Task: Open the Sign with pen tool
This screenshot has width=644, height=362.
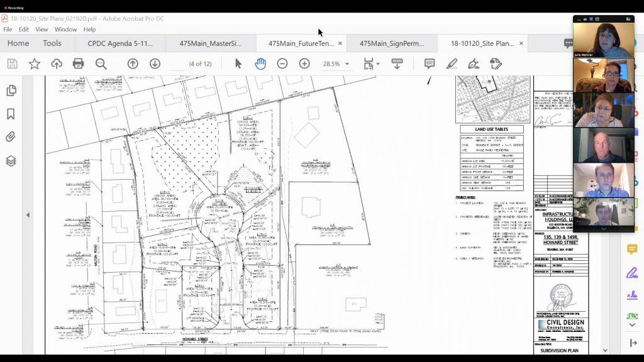Action: point(474,63)
